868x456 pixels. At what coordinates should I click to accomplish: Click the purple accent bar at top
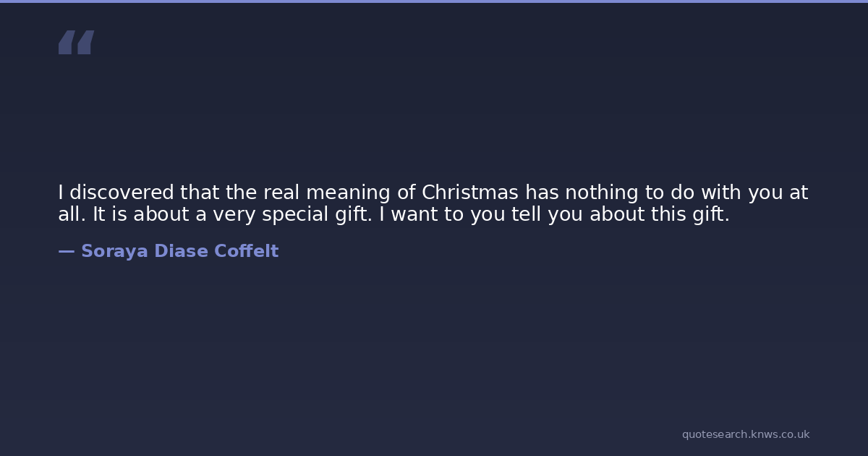(434, 1)
